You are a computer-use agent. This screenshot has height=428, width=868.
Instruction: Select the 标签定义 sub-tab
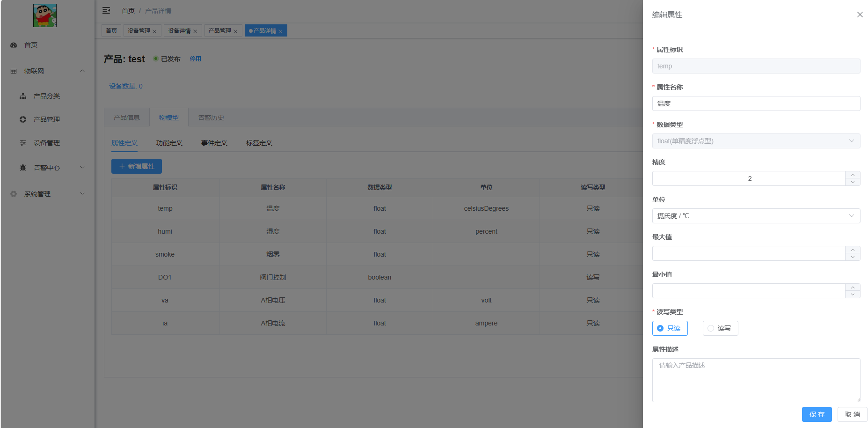259,143
